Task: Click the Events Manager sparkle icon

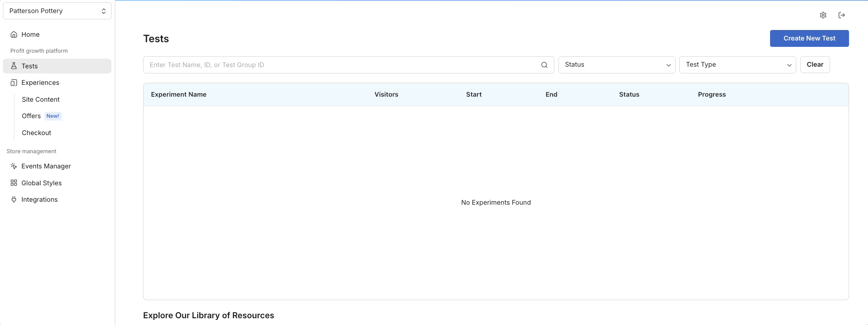Action: point(14,166)
